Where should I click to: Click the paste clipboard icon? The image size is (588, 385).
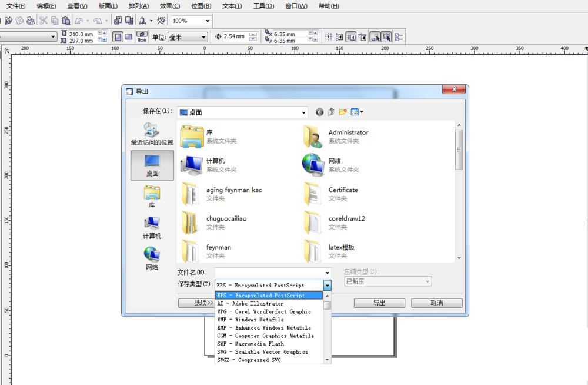coord(66,21)
